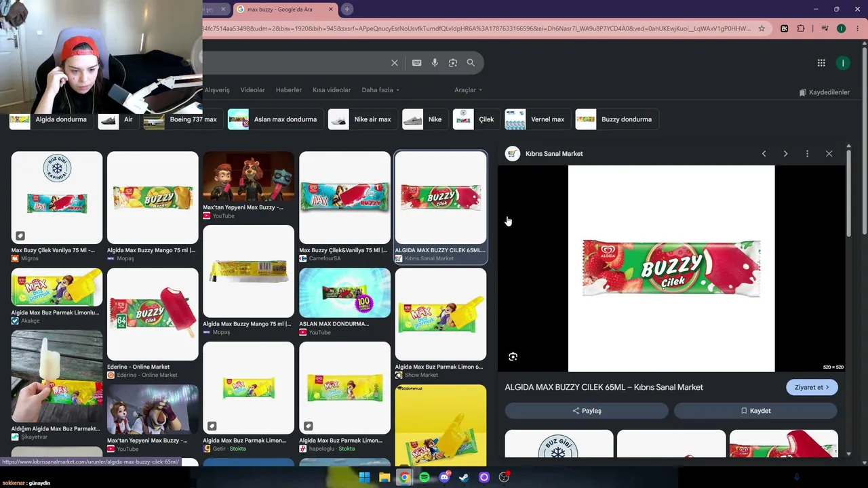The width and height of the screenshot is (868, 488).
Task: Open the Chrome extensions puzzle menu
Action: click(801, 28)
